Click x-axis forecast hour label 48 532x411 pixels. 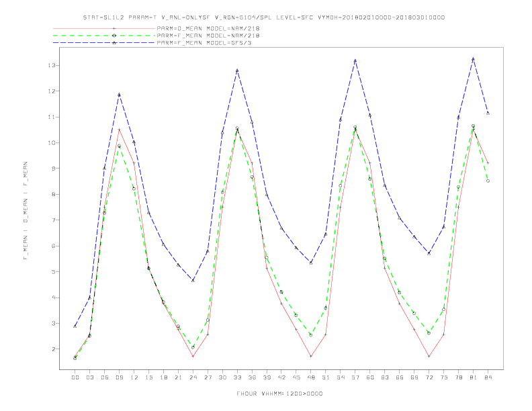(311, 377)
